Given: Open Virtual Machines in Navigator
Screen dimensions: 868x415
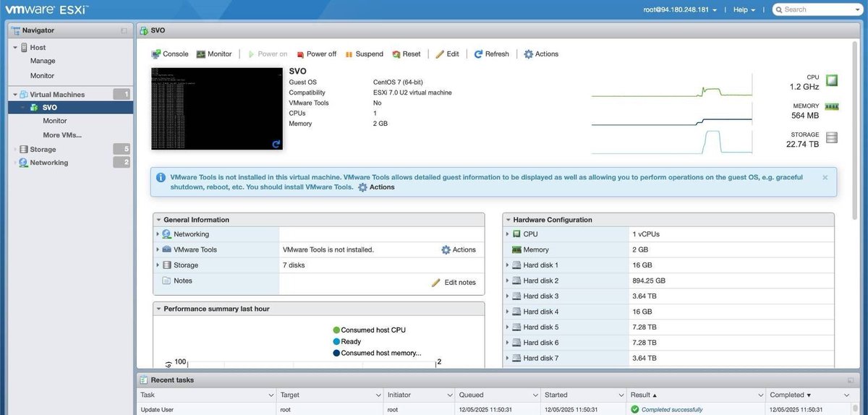Looking at the screenshot, I should tap(57, 95).
